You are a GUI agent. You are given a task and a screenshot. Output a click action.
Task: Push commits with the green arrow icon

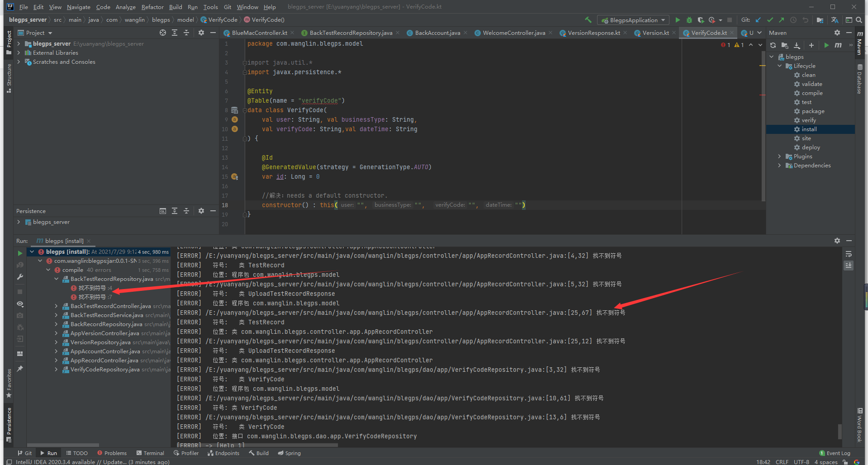click(781, 20)
